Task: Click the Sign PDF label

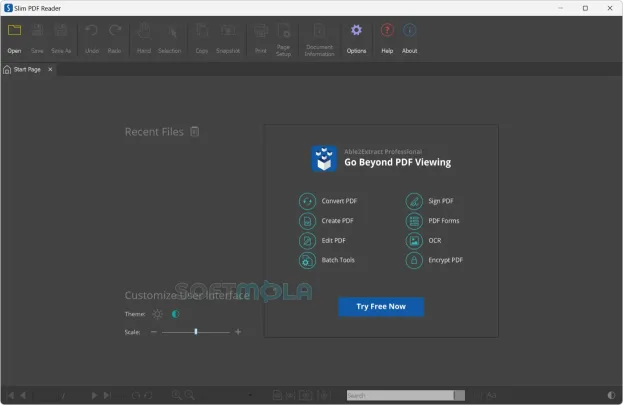Action: coord(441,201)
